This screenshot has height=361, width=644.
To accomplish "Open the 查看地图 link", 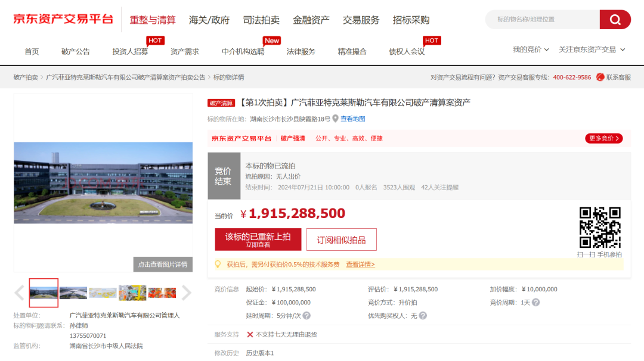I will tap(353, 119).
